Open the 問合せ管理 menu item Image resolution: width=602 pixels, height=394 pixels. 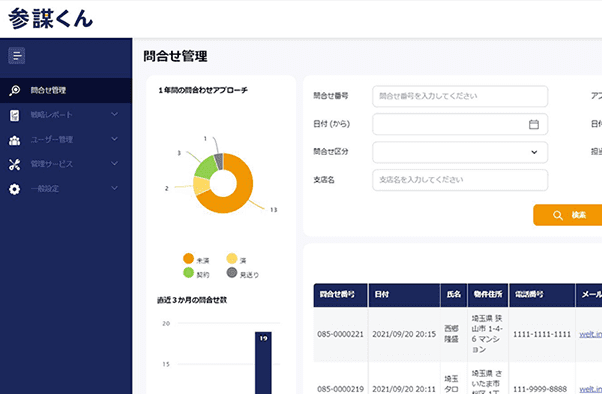[x=66, y=90]
